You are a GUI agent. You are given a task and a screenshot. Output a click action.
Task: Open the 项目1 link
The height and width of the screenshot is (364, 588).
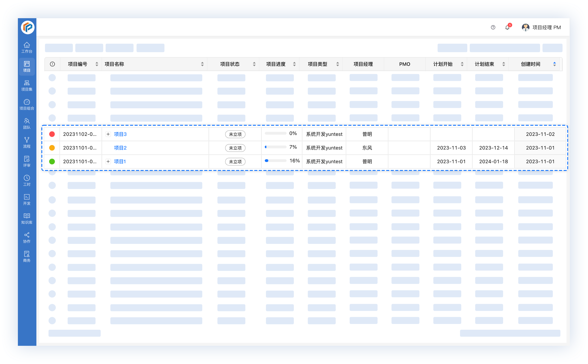click(120, 162)
